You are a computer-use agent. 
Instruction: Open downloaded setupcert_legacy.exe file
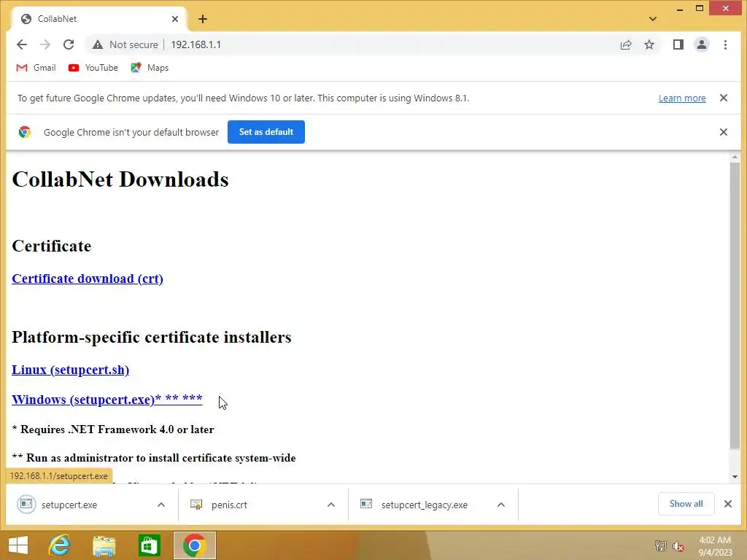point(424,505)
